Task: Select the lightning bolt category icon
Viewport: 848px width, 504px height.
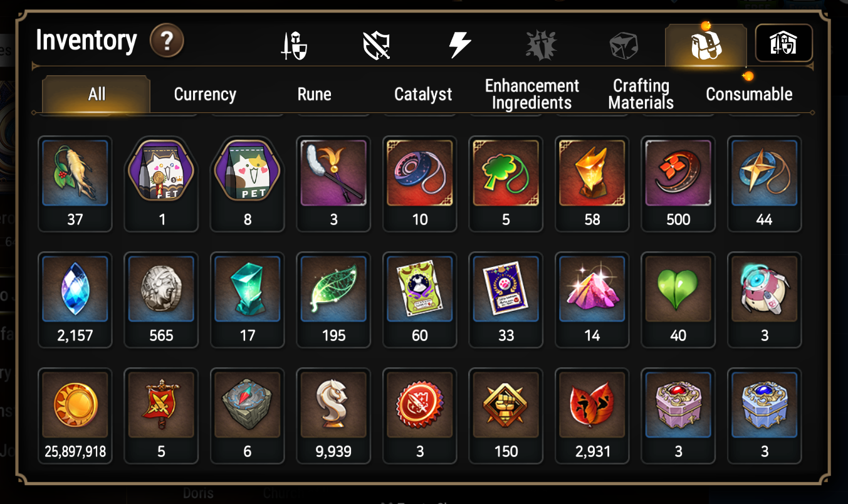Action: tap(459, 46)
